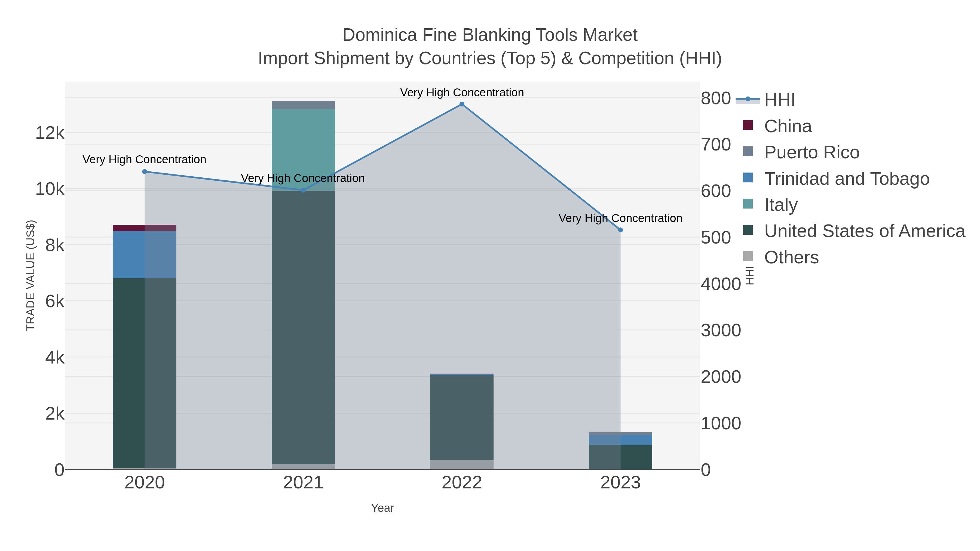Toggle the Trinidad and Tobago legend entry

tap(836, 178)
